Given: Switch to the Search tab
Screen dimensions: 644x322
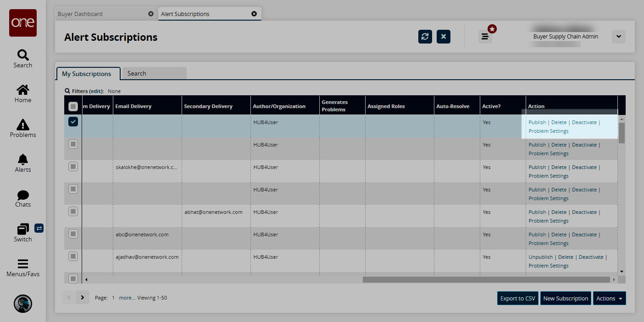Looking at the screenshot, I should [154, 74].
